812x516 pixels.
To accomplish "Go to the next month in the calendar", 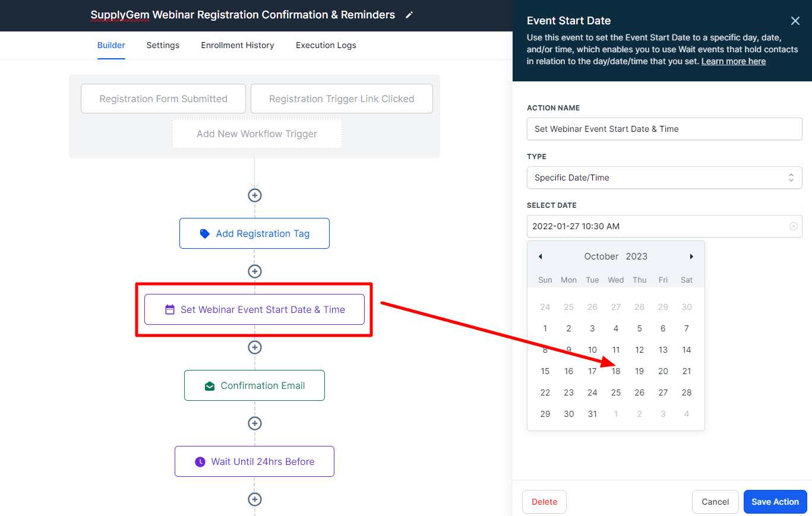I will coord(691,257).
